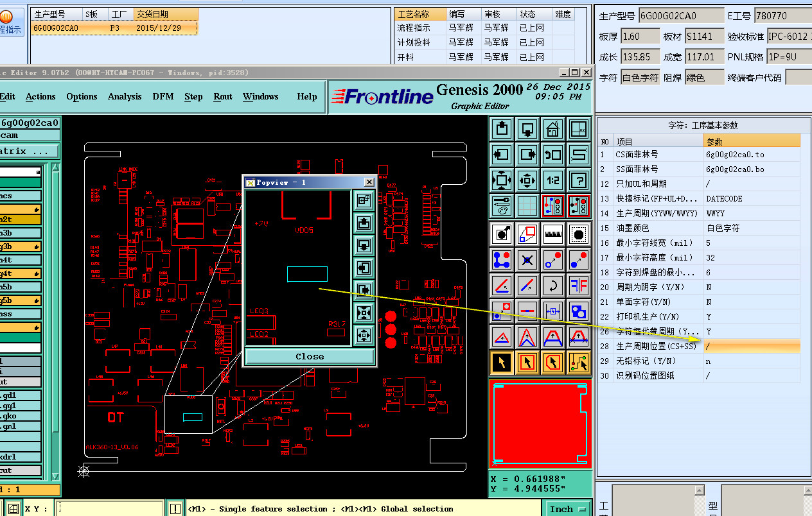Screen dimensions: 812x516
Task: Click the overlapping blue shapes icon
Action: click(x=579, y=311)
